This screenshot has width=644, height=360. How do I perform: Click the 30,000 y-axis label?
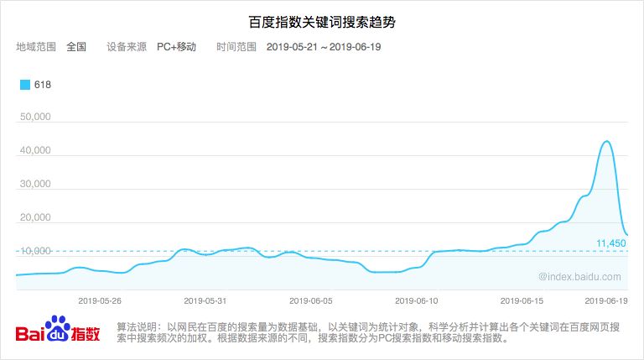click(x=35, y=184)
